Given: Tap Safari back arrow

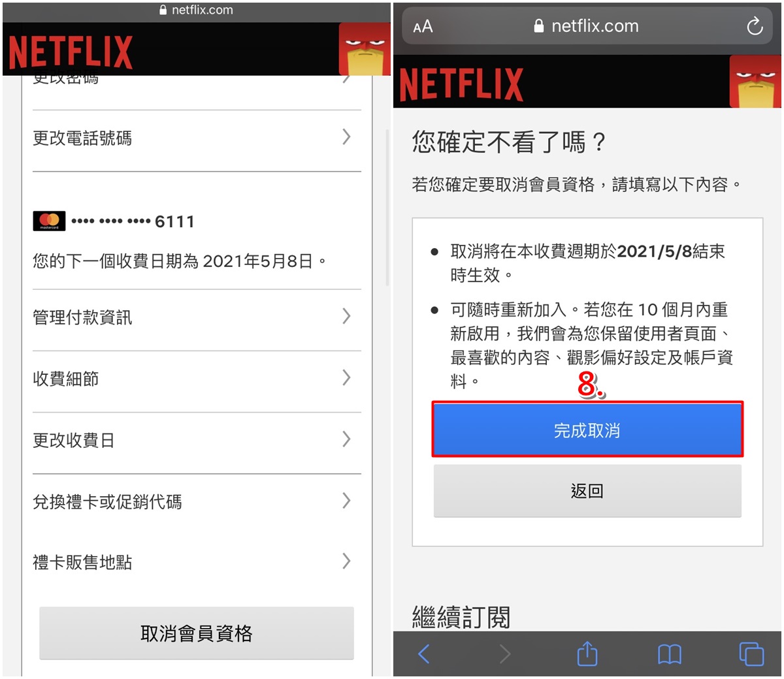Looking at the screenshot, I should pos(424,654).
